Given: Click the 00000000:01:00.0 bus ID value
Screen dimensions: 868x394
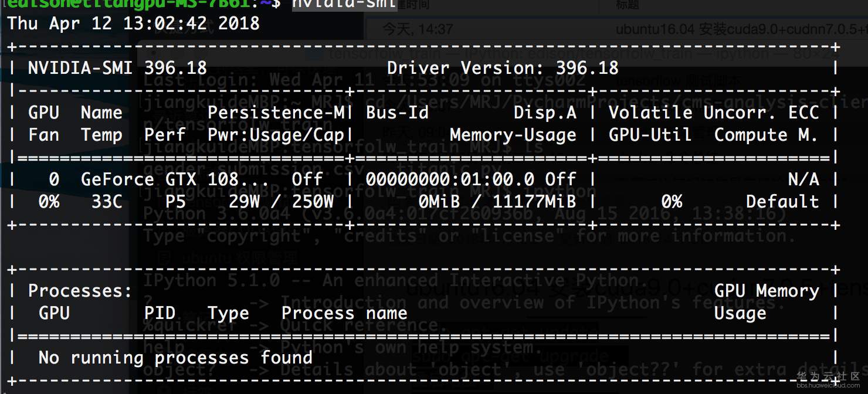Looking at the screenshot, I should pos(450,179).
